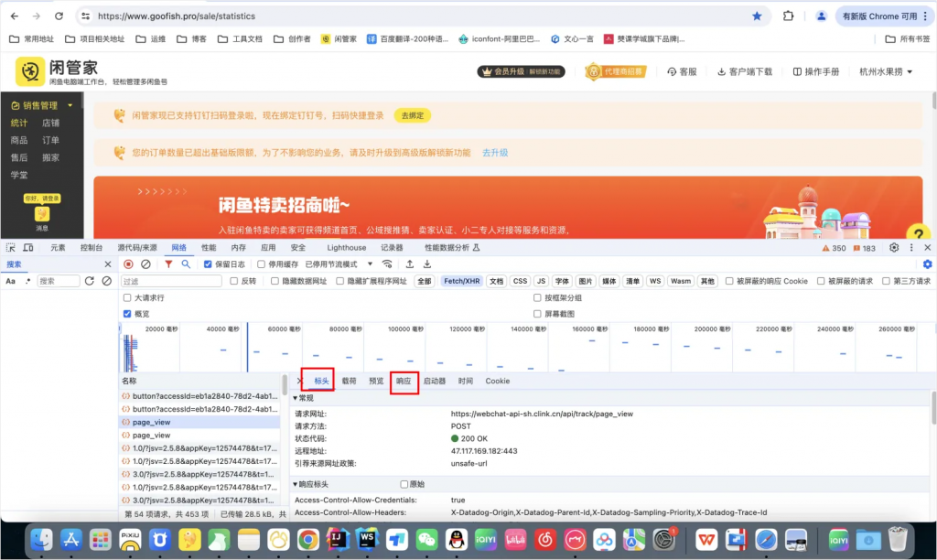Click the 去升级 upgrade link

[494, 153]
